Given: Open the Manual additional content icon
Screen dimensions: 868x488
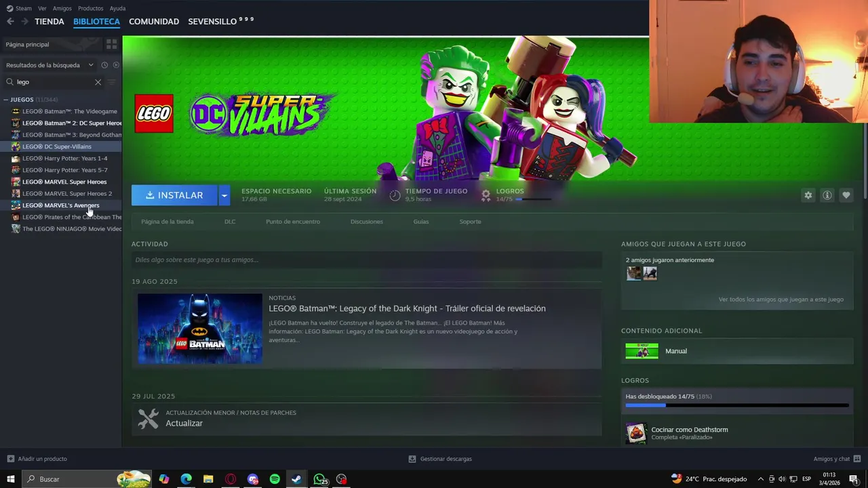Looking at the screenshot, I should click(642, 351).
